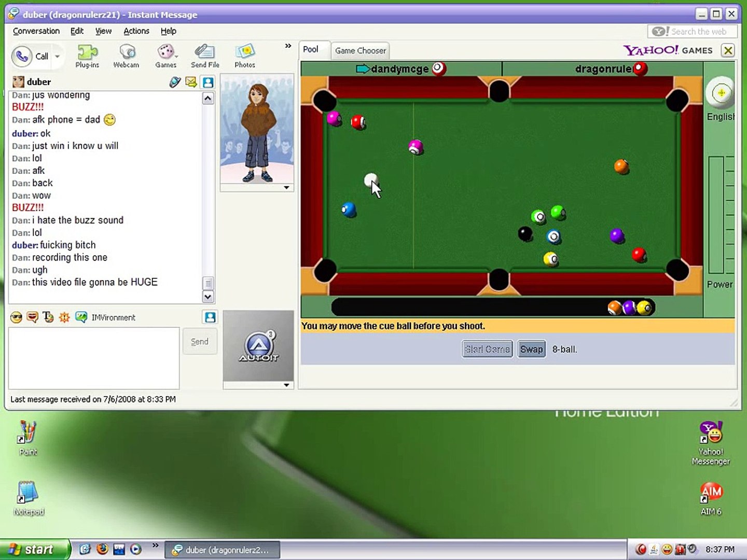Screen dimensions: 747x560
Task: Click the emoticon smiley picker icon
Action: (x=16, y=317)
